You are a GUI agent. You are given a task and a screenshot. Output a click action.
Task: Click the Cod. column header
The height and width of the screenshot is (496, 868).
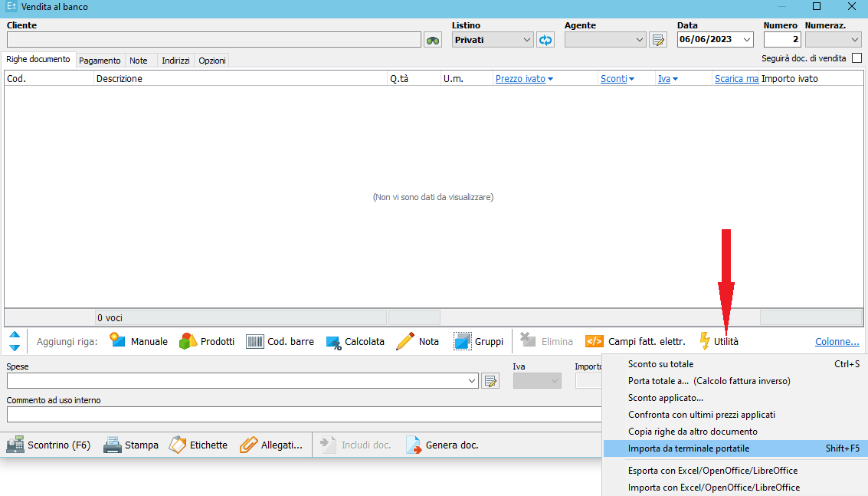(x=49, y=79)
